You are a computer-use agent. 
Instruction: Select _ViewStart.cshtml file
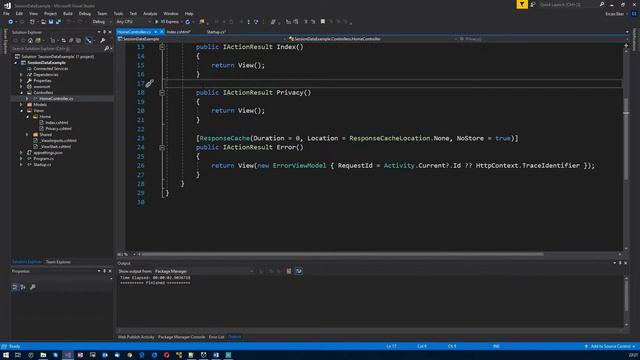56,147
